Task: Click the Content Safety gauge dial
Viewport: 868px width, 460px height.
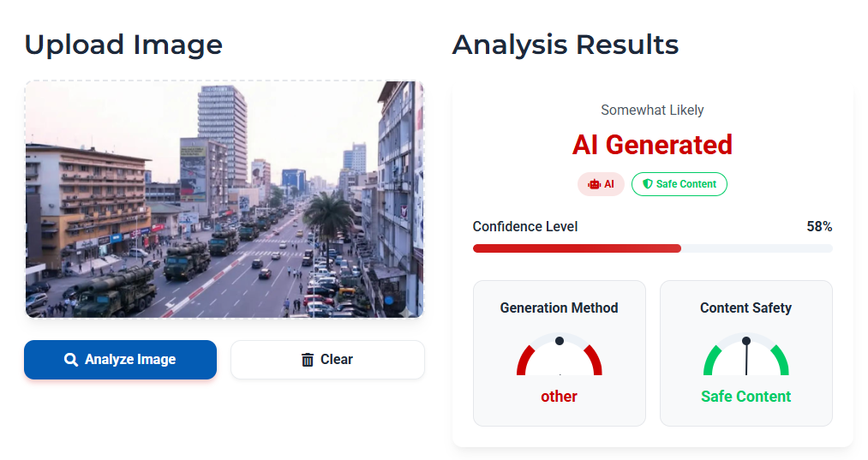Action: coord(745,356)
